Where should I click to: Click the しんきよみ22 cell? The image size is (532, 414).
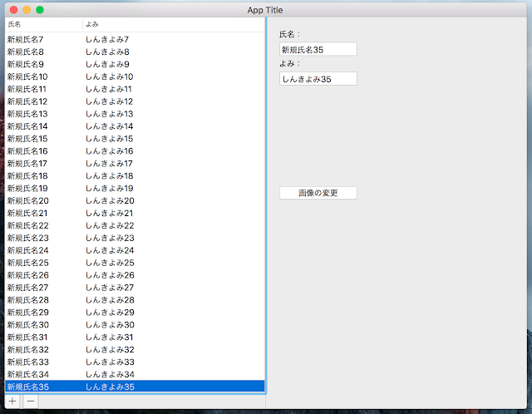pos(110,225)
